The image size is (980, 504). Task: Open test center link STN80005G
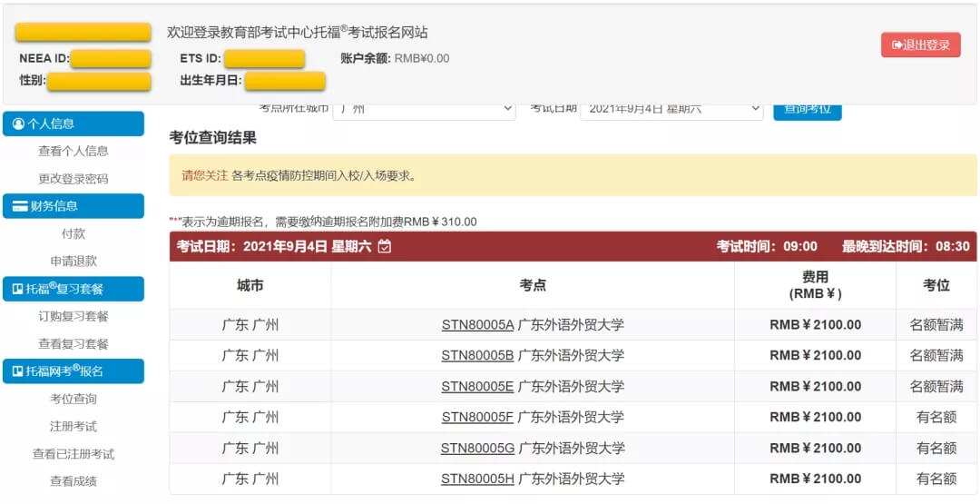pyautogui.click(x=477, y=448)
